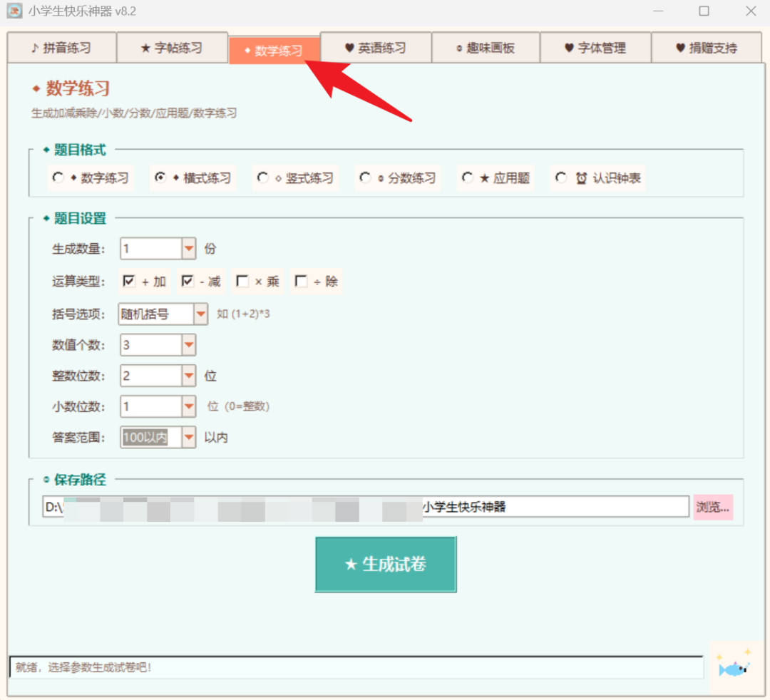Click the 位 (0=整数) hint text
770x700 pixels.
click(x=238, y=406)
